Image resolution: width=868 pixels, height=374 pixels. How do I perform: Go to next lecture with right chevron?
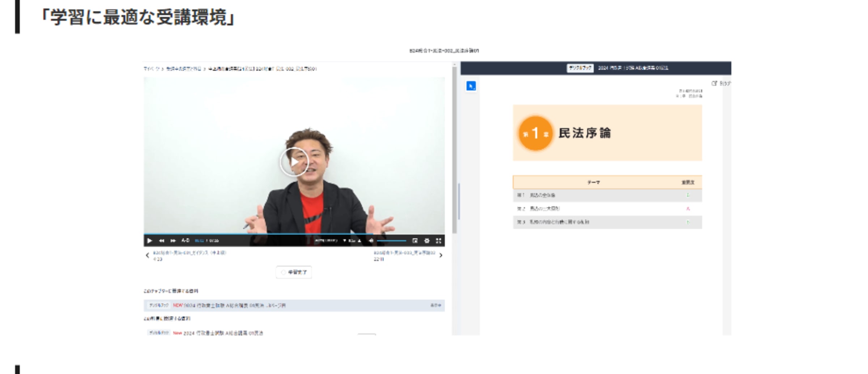tap(441, 255)
